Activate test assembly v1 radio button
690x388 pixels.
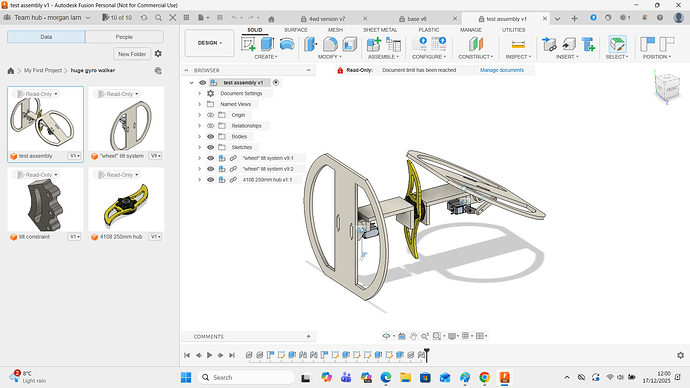point(276,83)
